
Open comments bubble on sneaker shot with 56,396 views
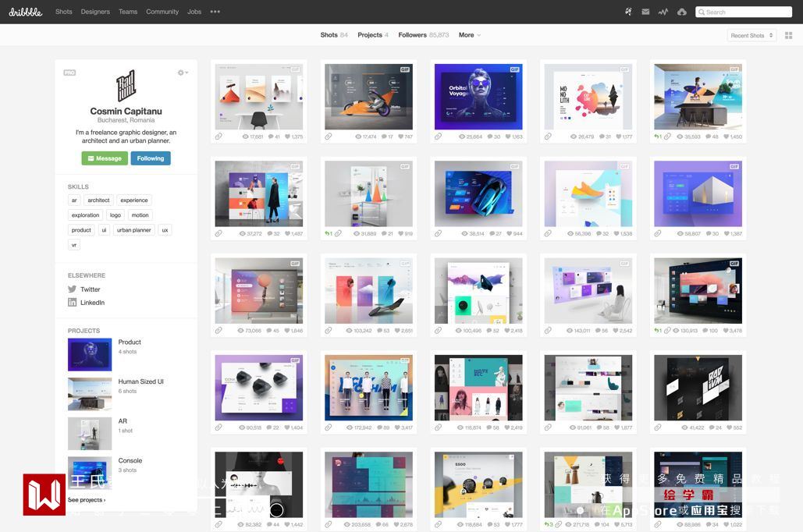click(599, 233)
